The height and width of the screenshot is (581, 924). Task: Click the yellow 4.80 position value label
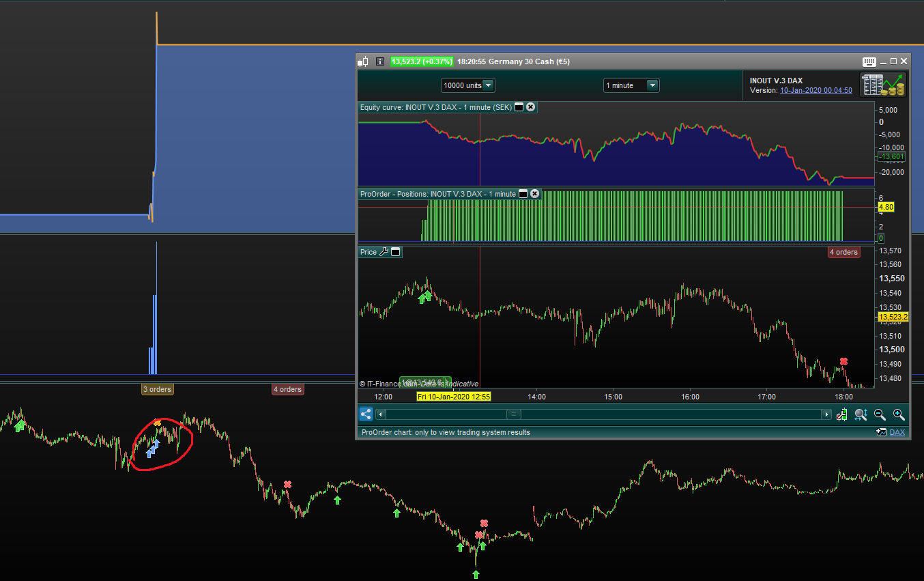coord(886,207)
